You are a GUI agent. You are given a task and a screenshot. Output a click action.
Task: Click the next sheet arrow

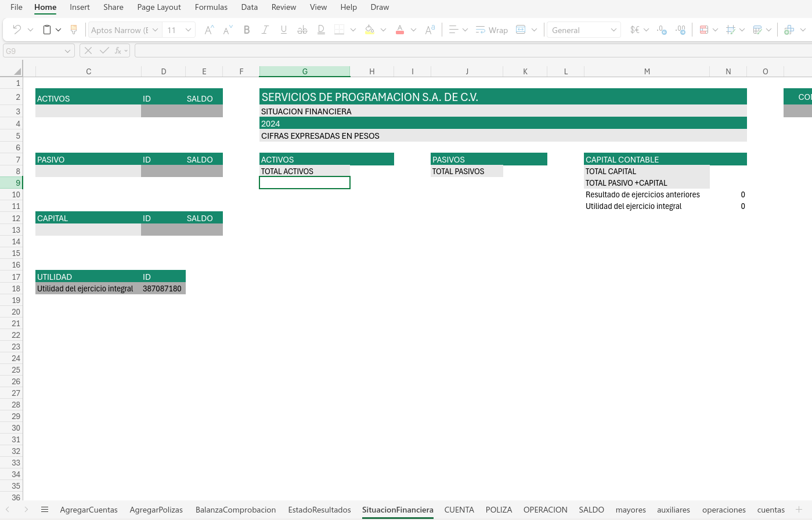point(26,510)
